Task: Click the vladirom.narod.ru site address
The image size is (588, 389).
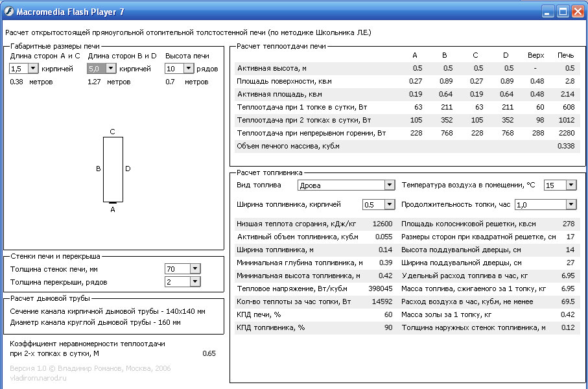Action: pyautogui.click(x=38, y=378)
